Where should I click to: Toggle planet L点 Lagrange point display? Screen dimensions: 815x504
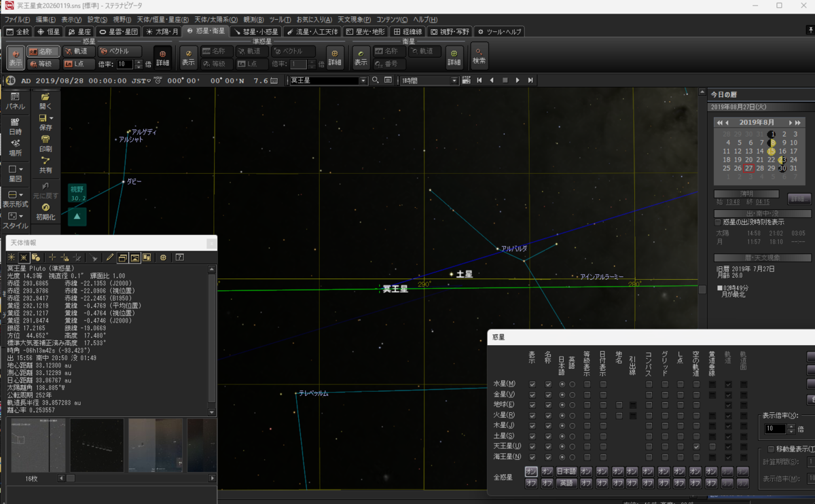coord(77,64)
